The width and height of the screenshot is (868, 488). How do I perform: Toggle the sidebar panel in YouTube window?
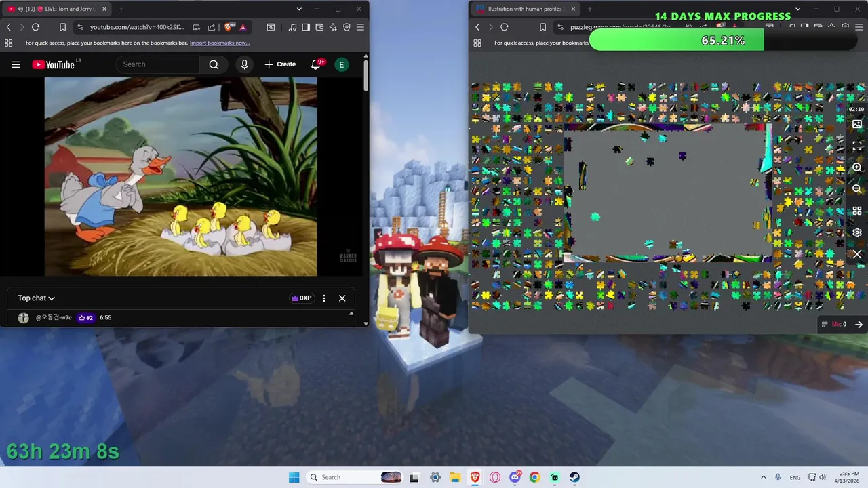pyautogui.click(x=306, y=27)
